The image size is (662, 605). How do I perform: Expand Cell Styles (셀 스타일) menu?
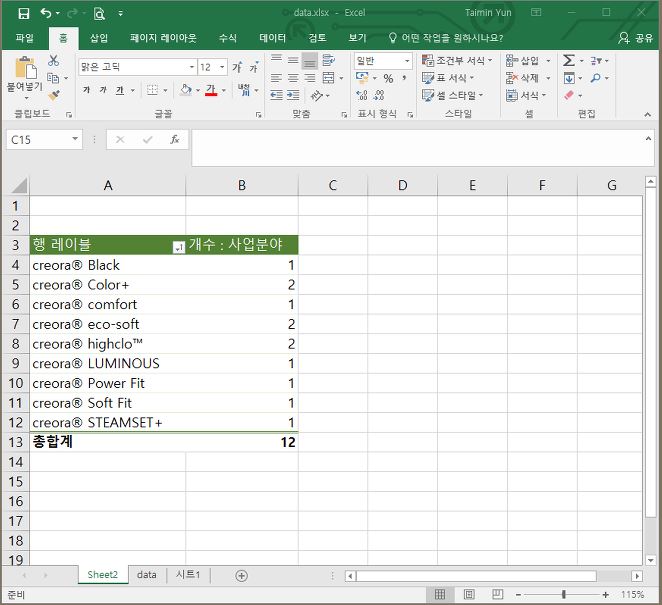[453, 95]
